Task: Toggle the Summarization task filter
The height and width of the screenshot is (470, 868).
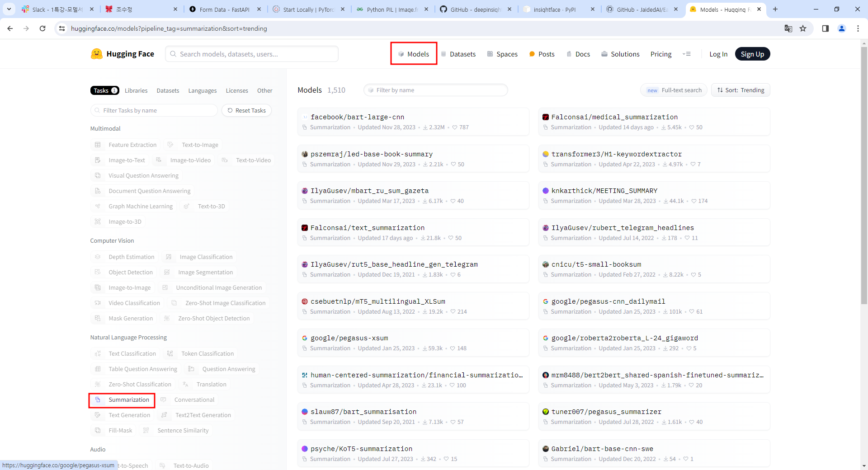Action: point(122,400)
